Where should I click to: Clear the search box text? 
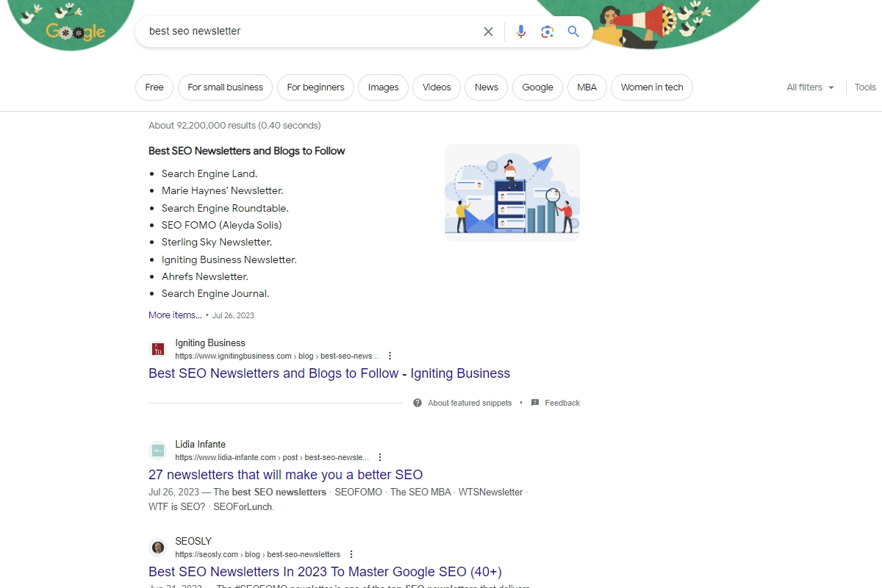[x=488, y=32]
